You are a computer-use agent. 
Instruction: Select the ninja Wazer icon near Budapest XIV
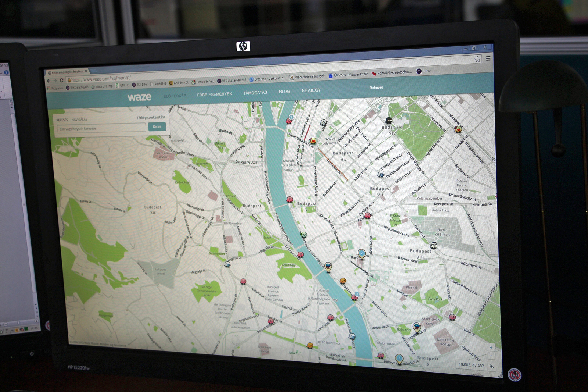pos(388,121)
